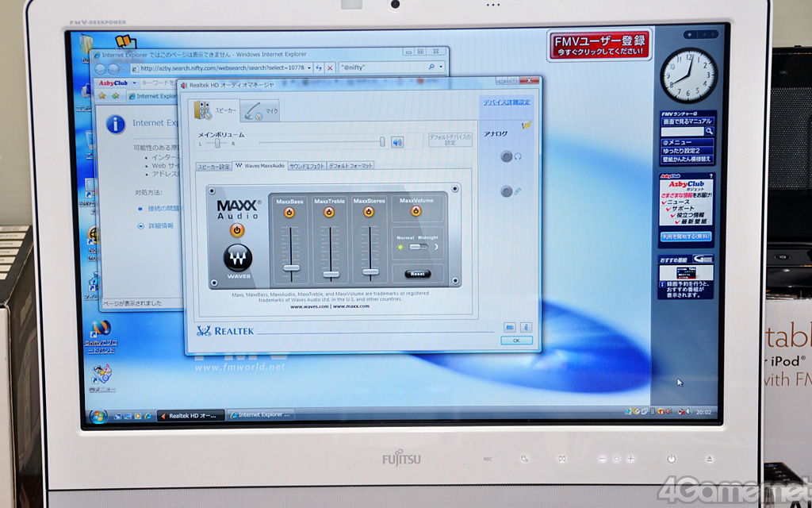Viewport: 812px width, 508px height.
Task: Click the Internet Explorer favorites star icon
Action: [x=102, y=95]
